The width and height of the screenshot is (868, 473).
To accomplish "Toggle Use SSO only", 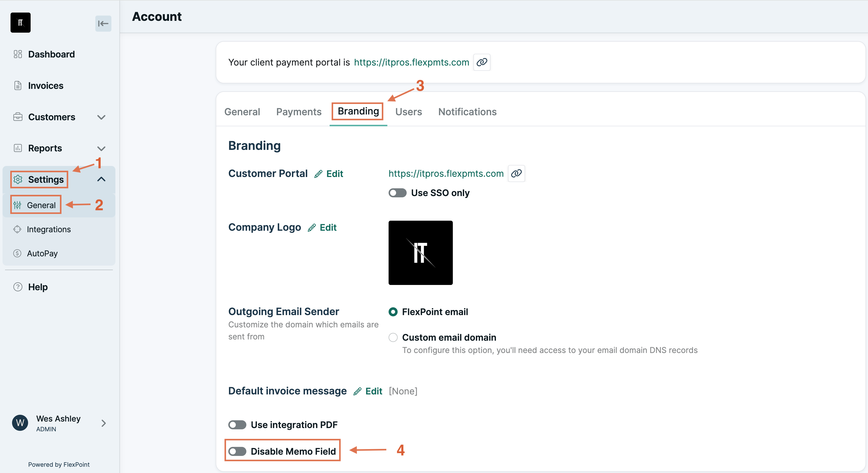I will pos(397,193).
